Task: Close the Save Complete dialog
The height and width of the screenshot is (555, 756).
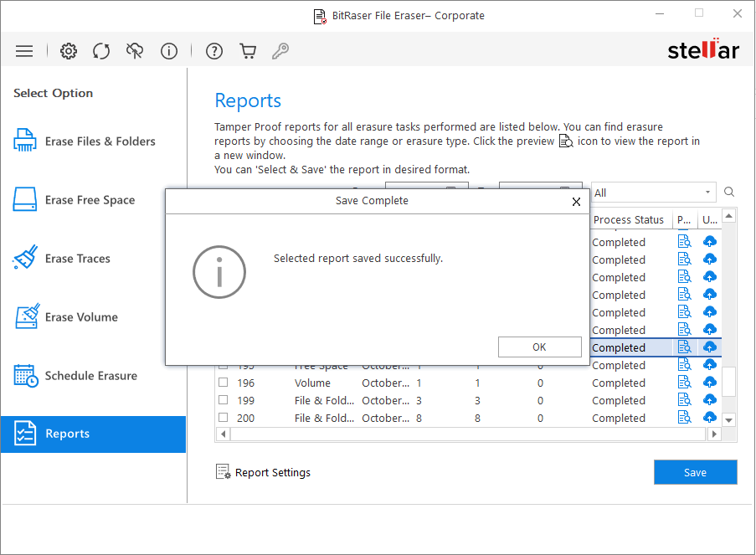Action: [576, 202]
